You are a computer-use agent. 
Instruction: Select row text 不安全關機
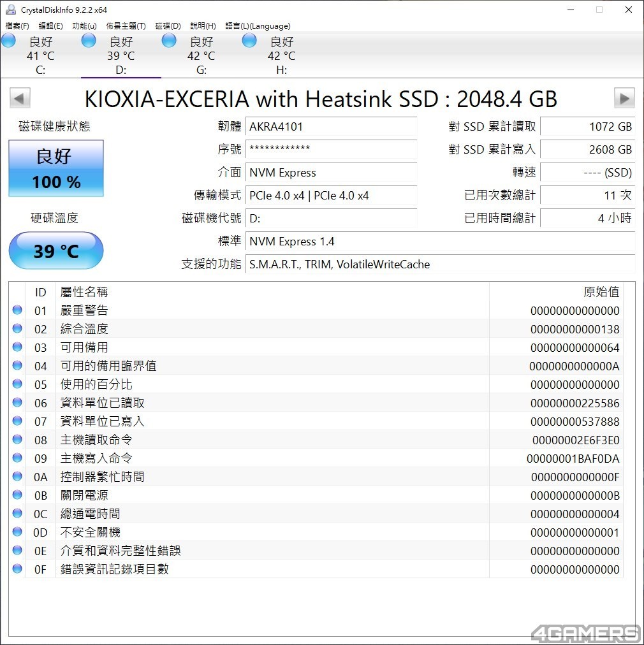[91, 532]
